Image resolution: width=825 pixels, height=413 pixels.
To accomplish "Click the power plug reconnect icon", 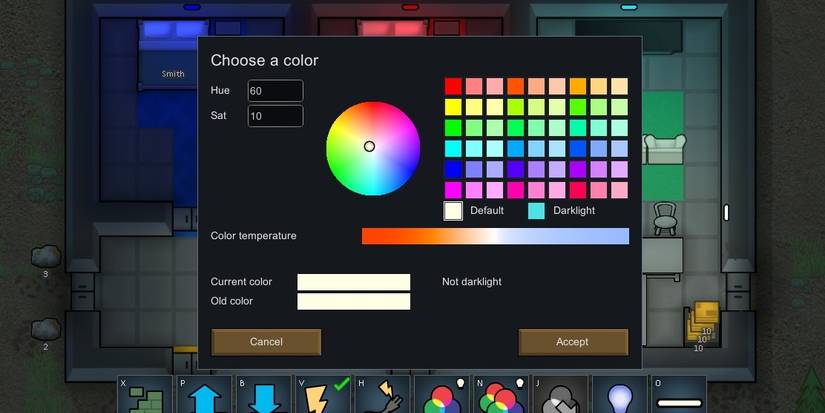I will click(381, 396).
